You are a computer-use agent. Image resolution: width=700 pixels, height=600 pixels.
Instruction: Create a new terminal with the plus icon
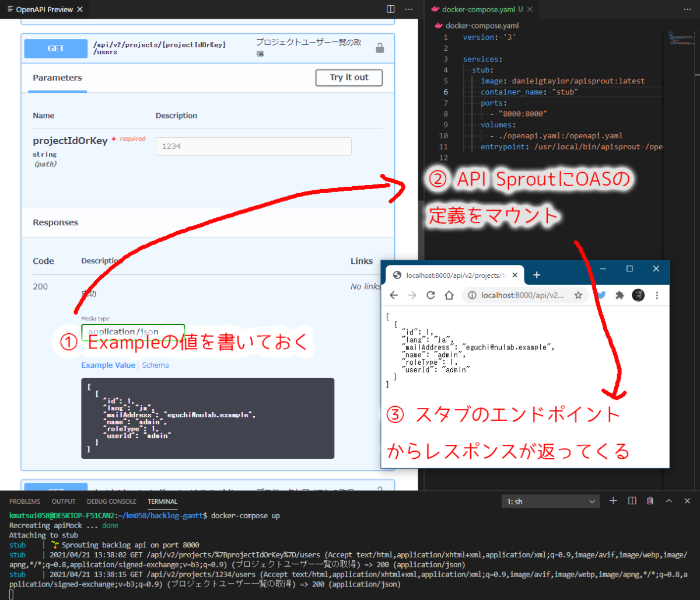pyautogui.click(x=613, y=501)
